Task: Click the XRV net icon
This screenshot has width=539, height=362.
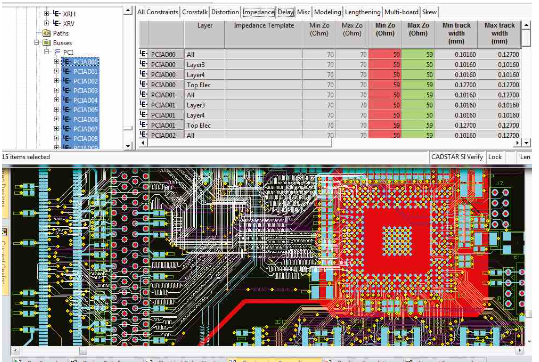Action: (x=57, y=23)
